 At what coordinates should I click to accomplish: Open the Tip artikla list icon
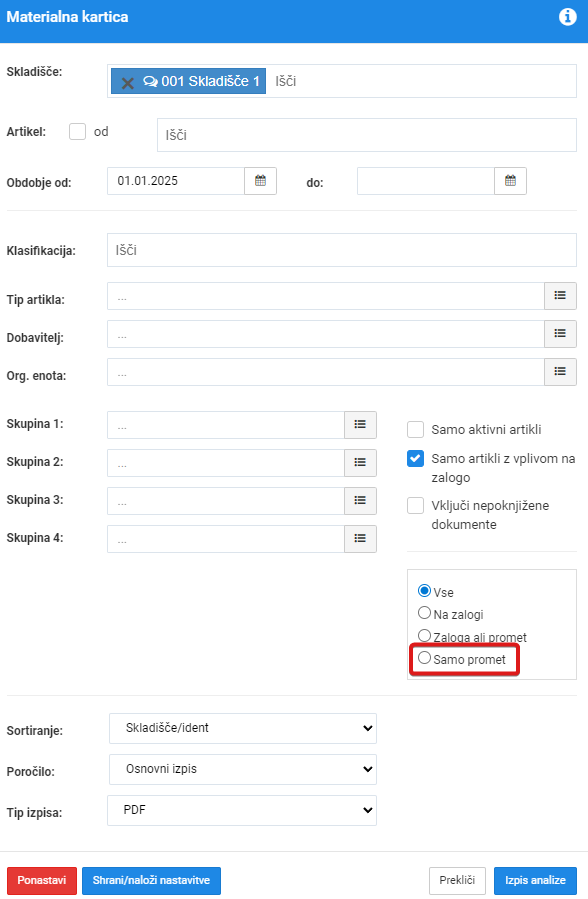pos(560,296)
